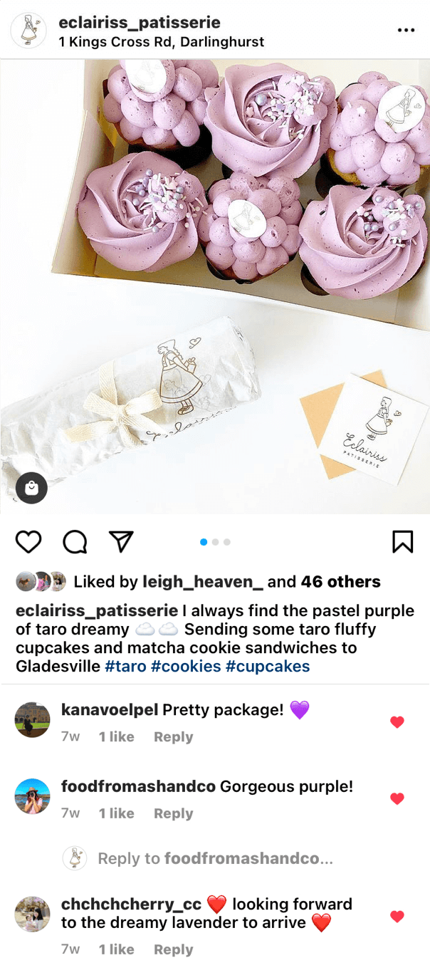Open the location 1 Kings Cross Rd, Darlinghurst
The height and width of the screenshot is (980, 430).
[x=162, y=42]
